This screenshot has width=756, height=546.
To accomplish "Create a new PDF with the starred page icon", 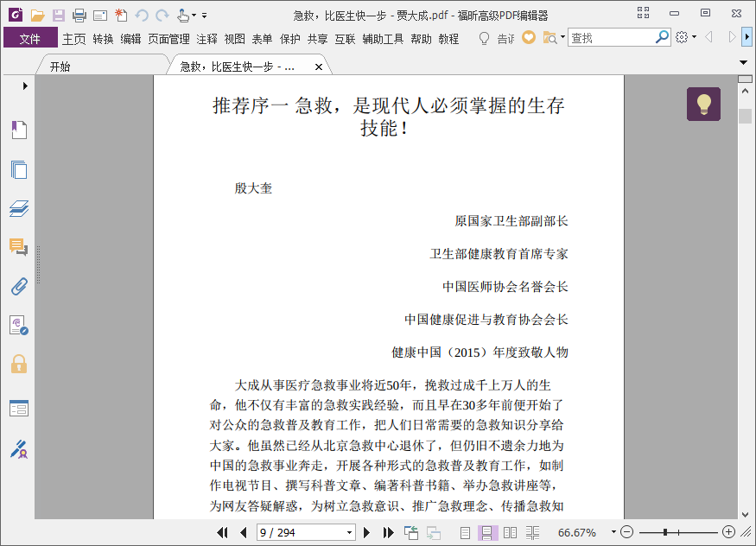I will (121, 16).
